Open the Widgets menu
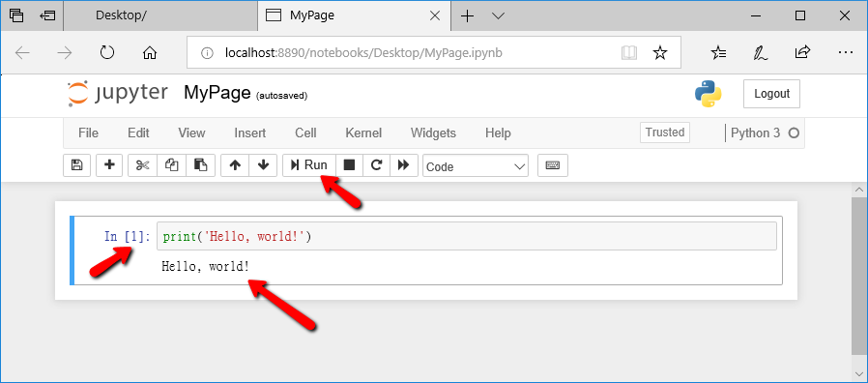 (433, 133)
